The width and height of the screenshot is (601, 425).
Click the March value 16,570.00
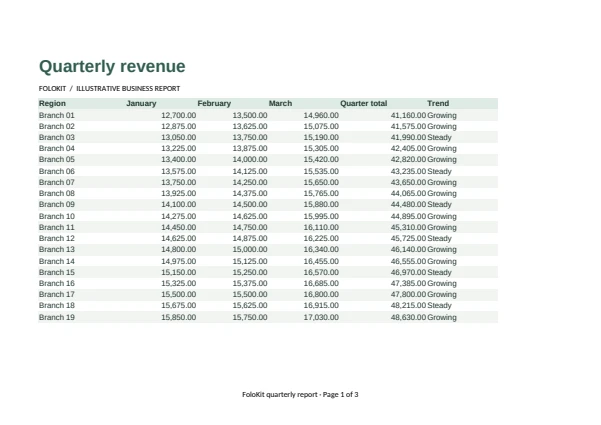pos(321,272)
